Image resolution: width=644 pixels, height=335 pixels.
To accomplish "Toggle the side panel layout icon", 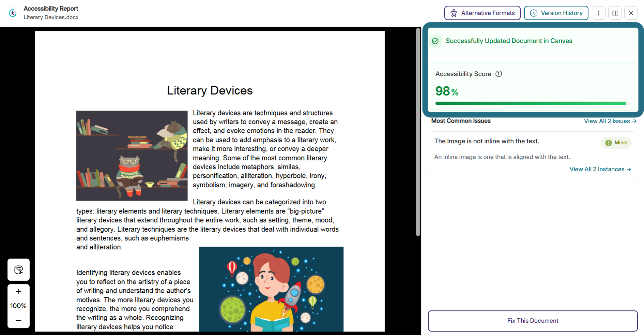I will [615, 13].
